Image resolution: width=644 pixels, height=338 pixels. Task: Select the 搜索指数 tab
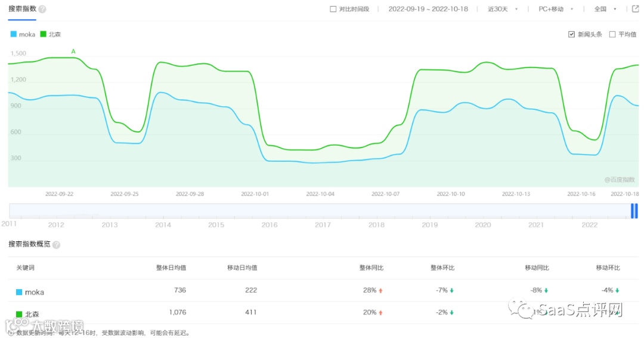click(22, 8)
